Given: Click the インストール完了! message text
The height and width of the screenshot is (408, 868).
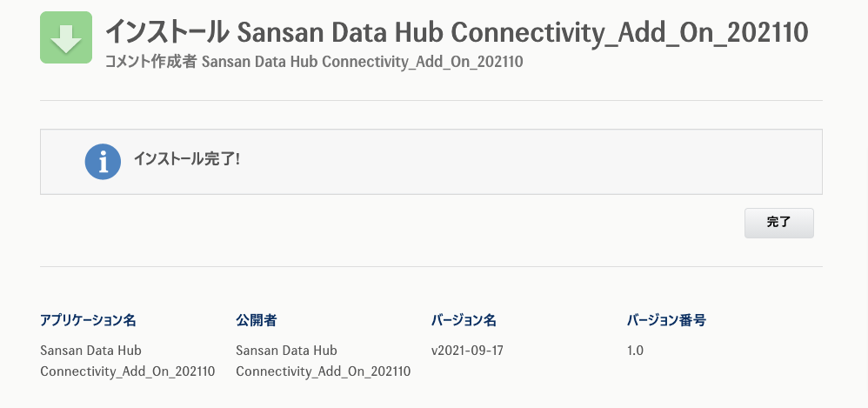Looking at the screenshot, I should click(x=186, y=160).
